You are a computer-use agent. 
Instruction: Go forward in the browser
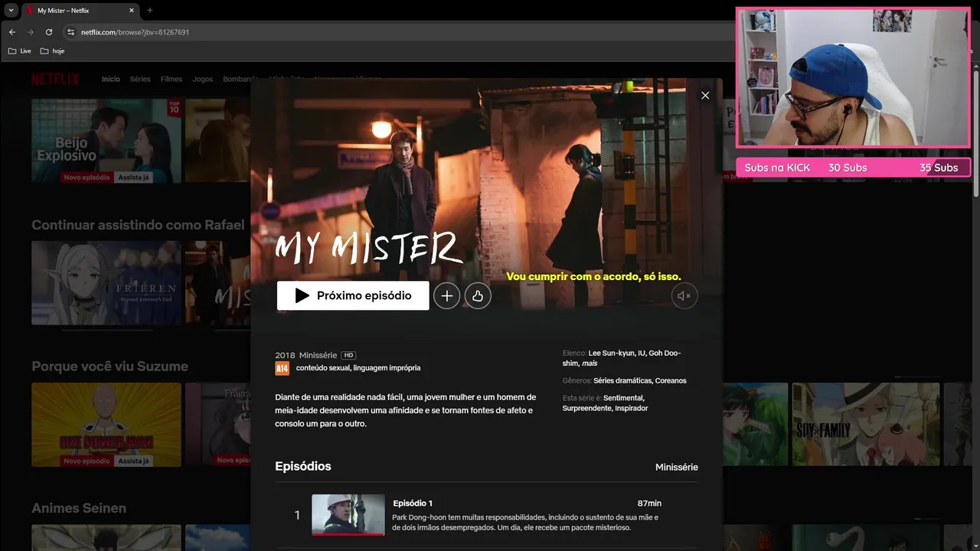point(31,32)
